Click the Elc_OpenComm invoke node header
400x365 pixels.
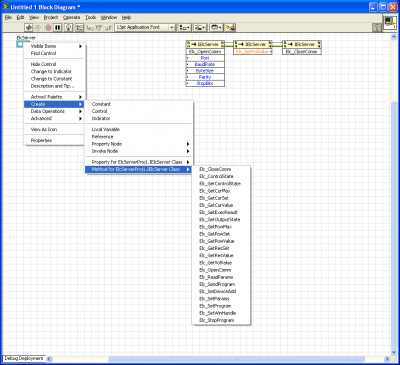[205, 44]
